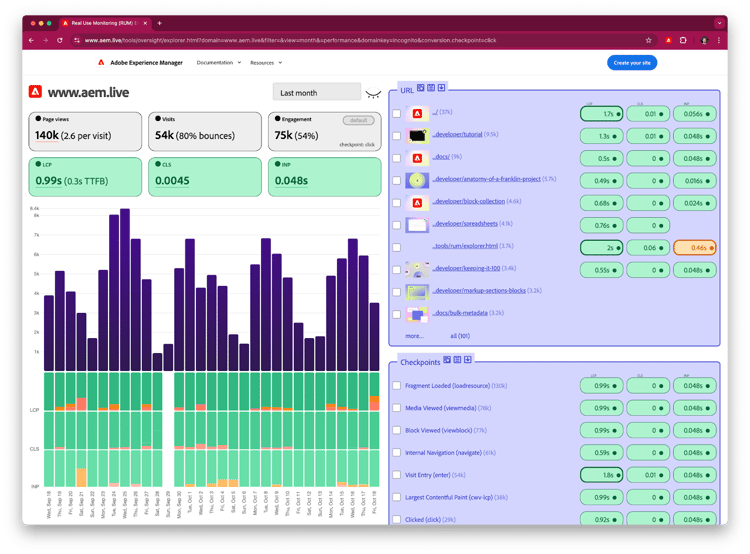750x554 pixels.
Task: Click the Adobe Experience Manager brand text
Action: 146,63
